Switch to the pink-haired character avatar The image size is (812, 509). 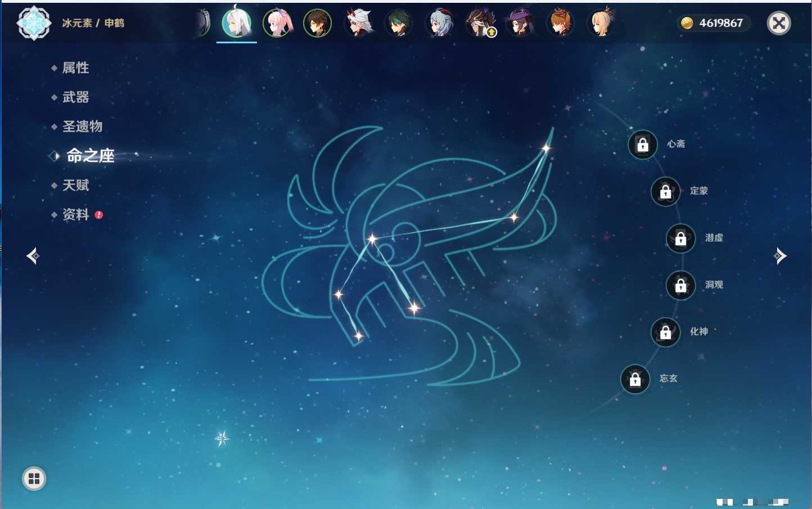277,23
